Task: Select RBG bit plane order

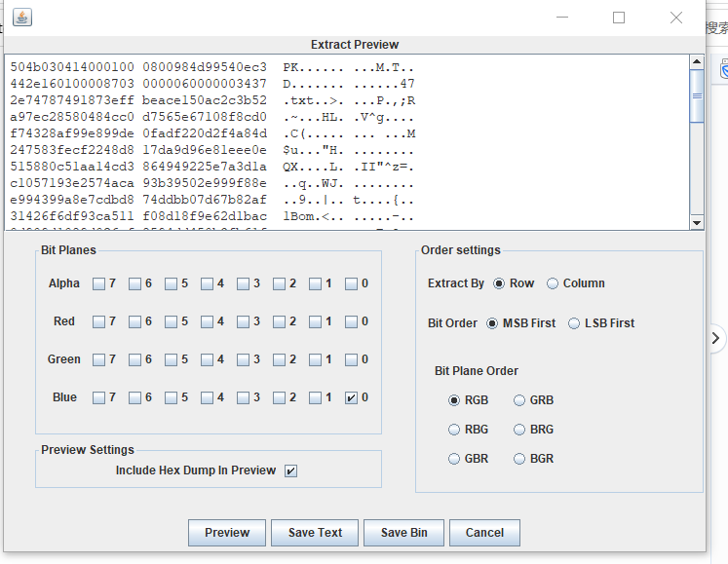Action: click(454, 430)
